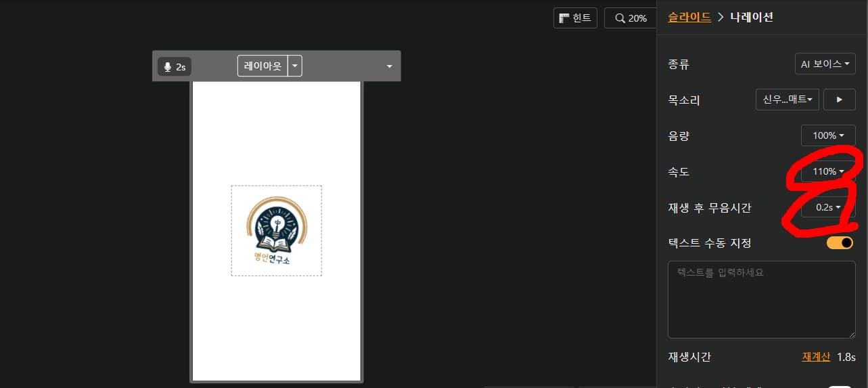The image size is (868, 388).
Task: Click the 나레이션 breadcrumb title
Action: [752, 17]
